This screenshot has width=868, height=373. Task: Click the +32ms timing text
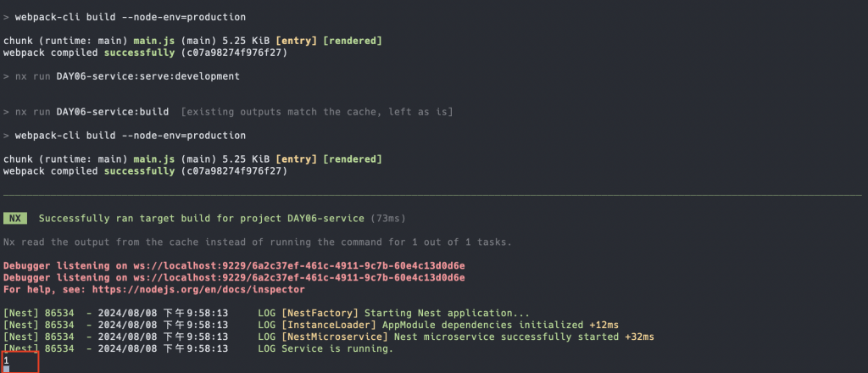pos(640,337)
